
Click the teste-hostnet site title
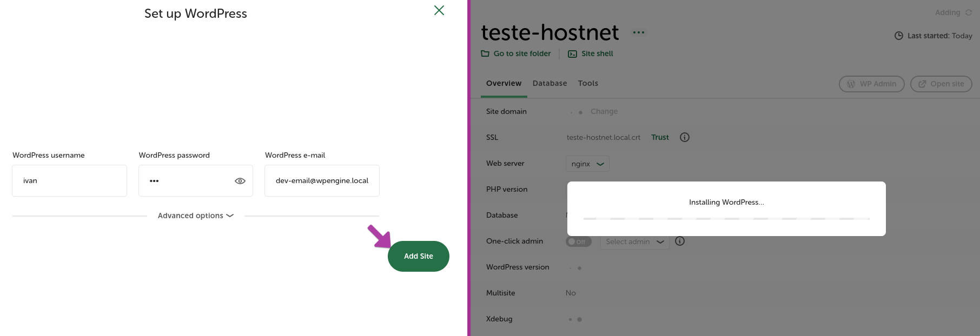click(x=549, y=32)
